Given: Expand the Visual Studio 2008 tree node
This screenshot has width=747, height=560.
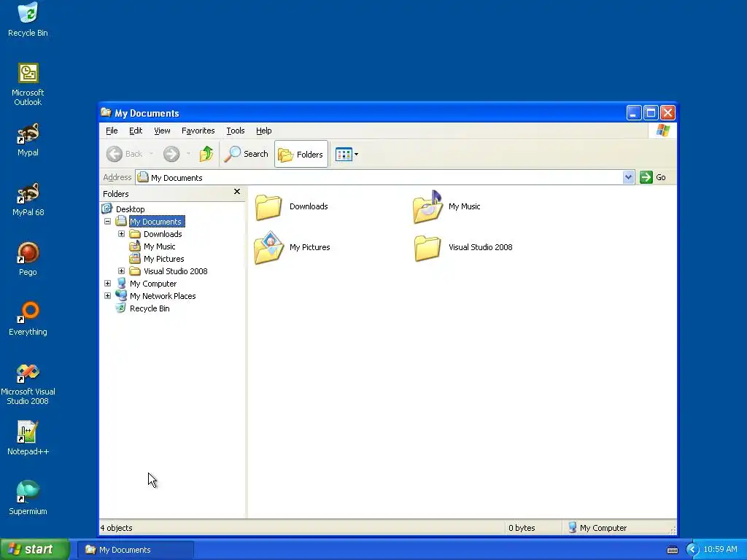Looking at the screenshot, I should pos(122,271).
